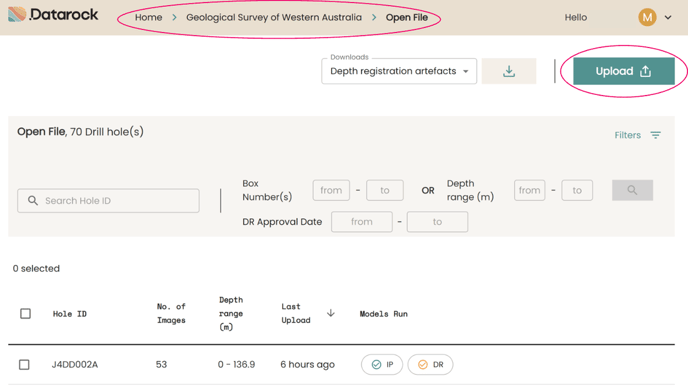Click the grey search magnifier button
The height and width of the screenshot is (388, 688).
tap(632, 190)
